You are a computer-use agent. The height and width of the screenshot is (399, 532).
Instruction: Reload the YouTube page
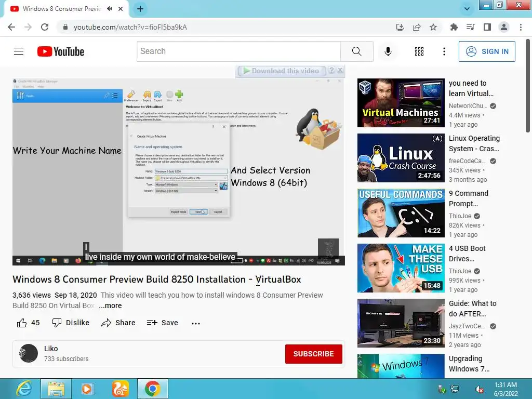click(x=45, y=27)
